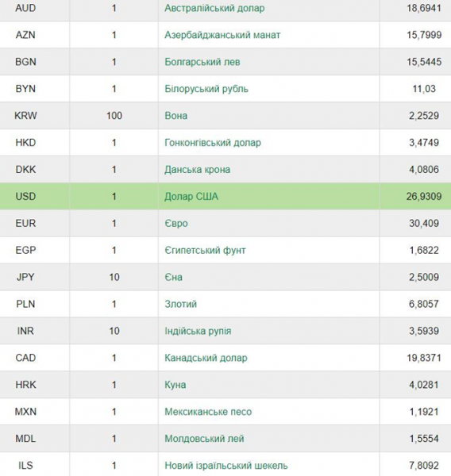This screenshot has width=451, height=476.
Task: Open the highlighted Долар США link
Action: [191, 197]
